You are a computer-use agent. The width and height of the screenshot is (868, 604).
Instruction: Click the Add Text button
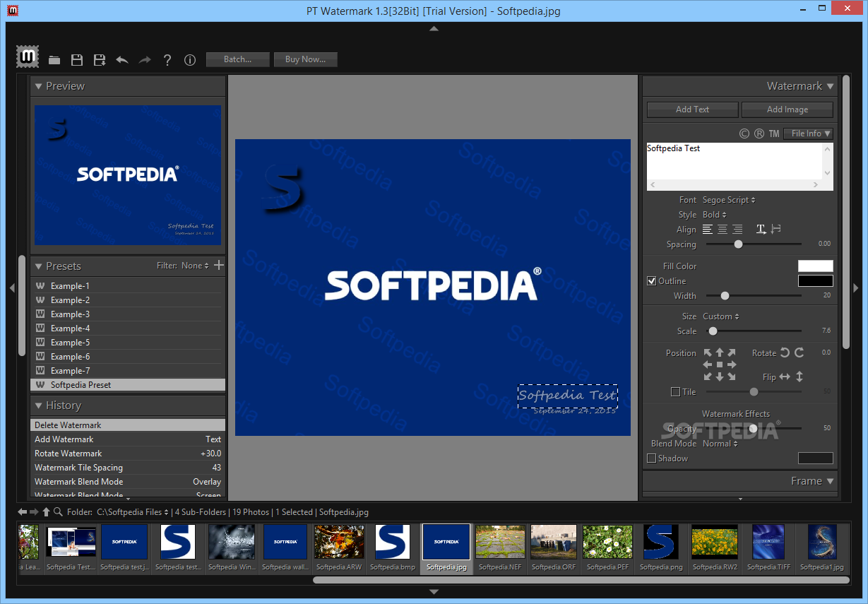(692, 109)
